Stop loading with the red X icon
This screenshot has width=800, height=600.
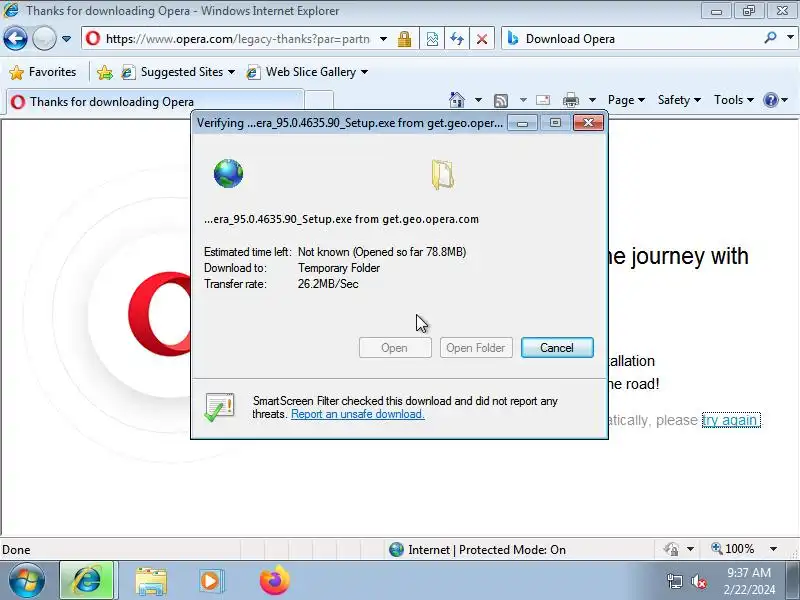click(482, 39)
